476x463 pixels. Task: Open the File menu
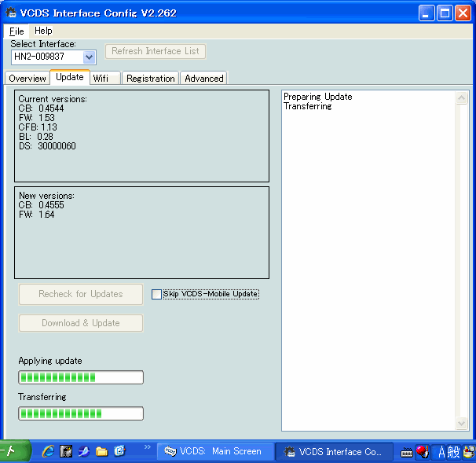pyautogui.click(x=16, y=31)
